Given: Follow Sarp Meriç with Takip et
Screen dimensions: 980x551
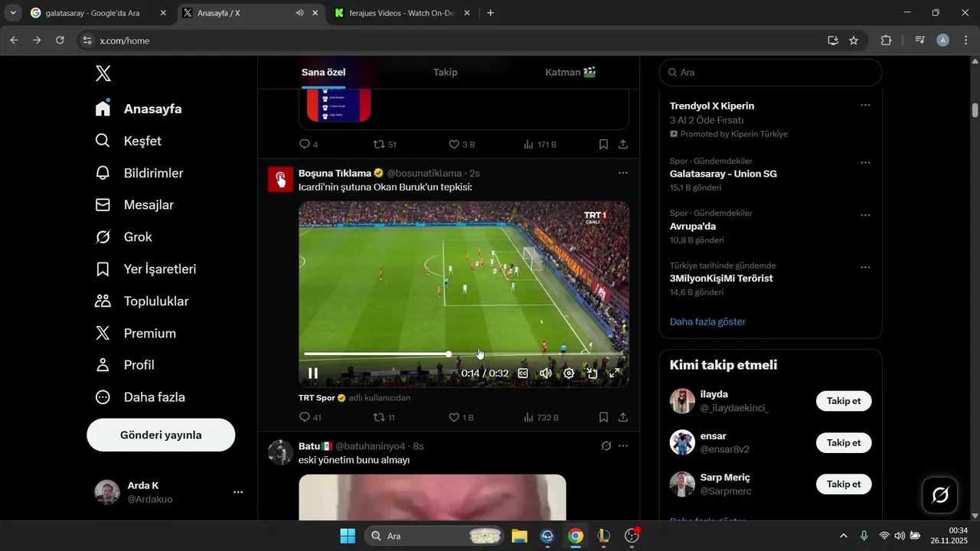Looking at the screenshot, I should (844, 484).
